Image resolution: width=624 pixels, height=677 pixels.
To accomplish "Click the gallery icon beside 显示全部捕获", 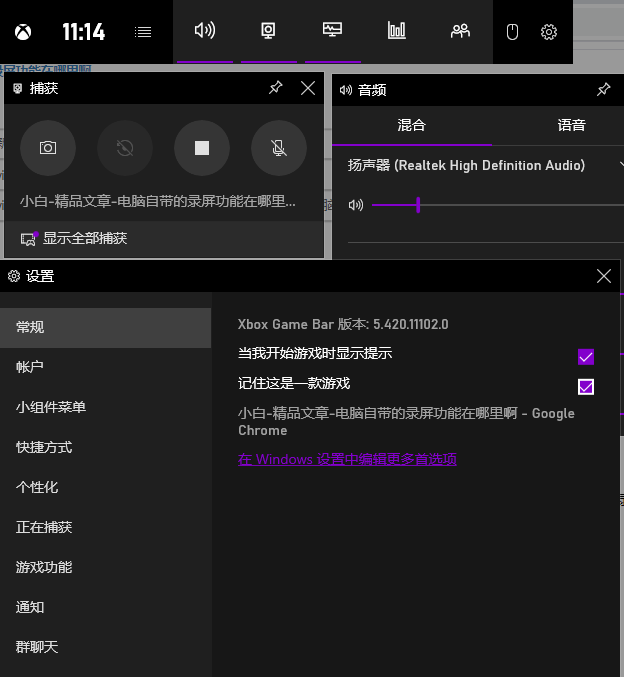I will 29,239.
